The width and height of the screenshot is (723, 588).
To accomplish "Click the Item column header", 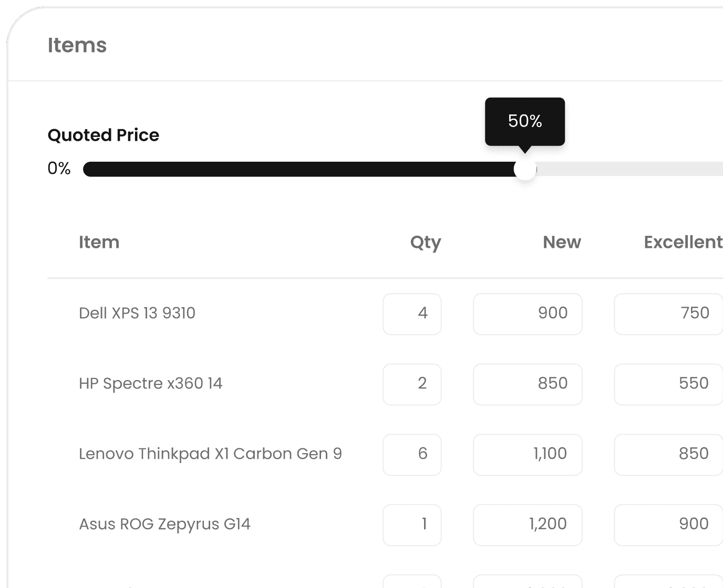I will coord(99,242).
